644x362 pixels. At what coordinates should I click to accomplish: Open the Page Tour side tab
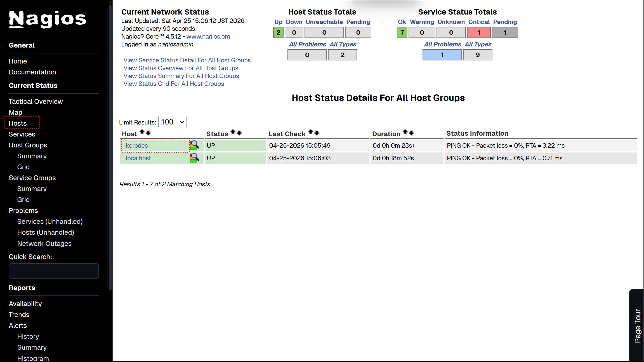(637, 325)
